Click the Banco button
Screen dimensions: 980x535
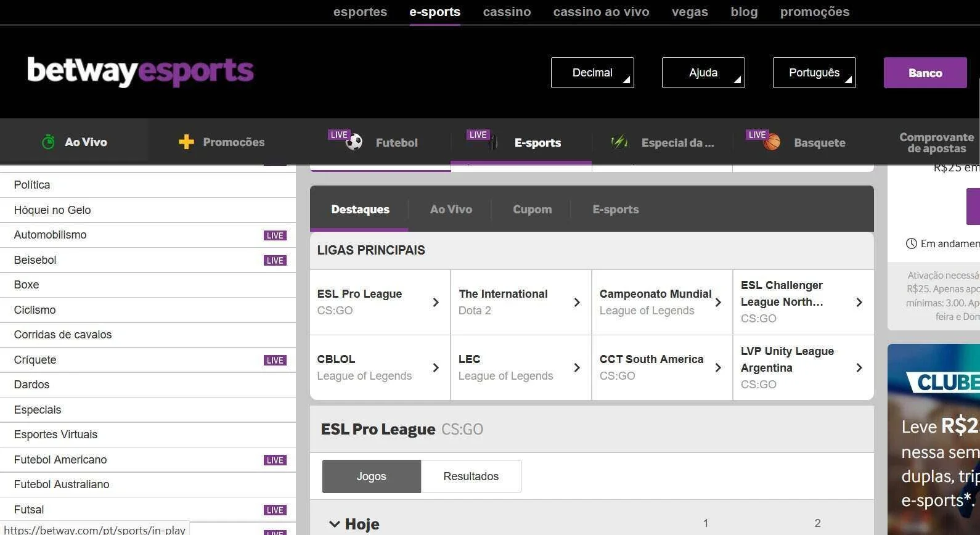[925, 73]
